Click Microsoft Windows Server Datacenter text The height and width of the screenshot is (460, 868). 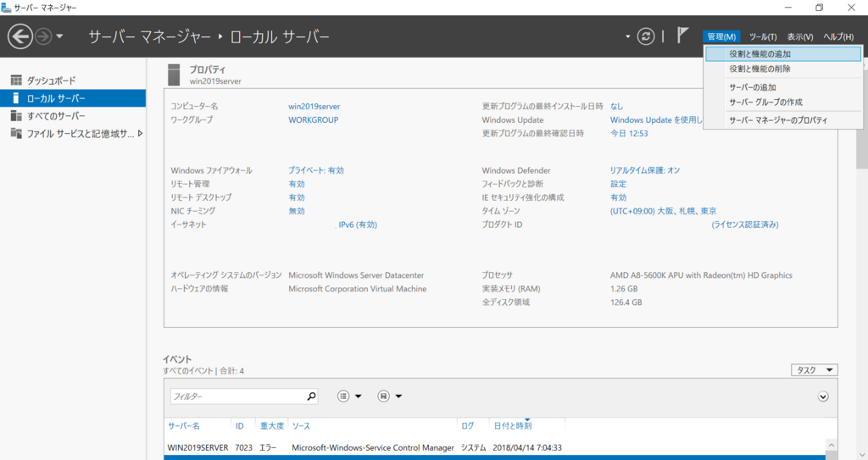coord(356,275)
